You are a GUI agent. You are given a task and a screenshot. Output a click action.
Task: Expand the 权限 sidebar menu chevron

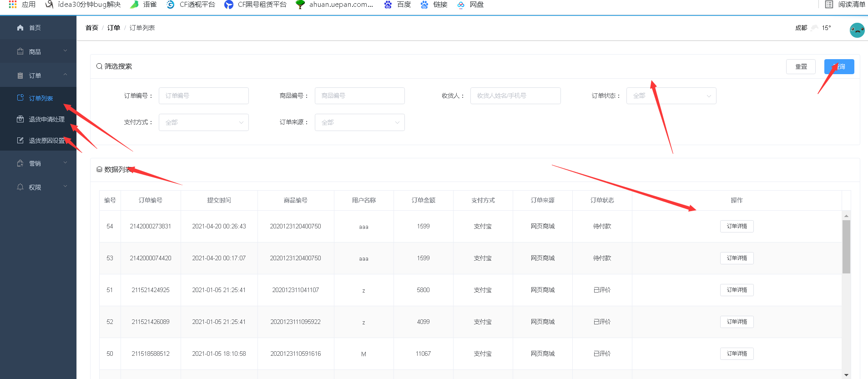[x=65, y=186]
